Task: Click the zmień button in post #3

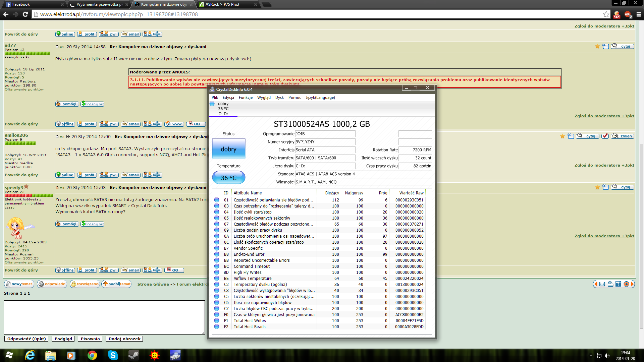Action: (x=623, y=136)
